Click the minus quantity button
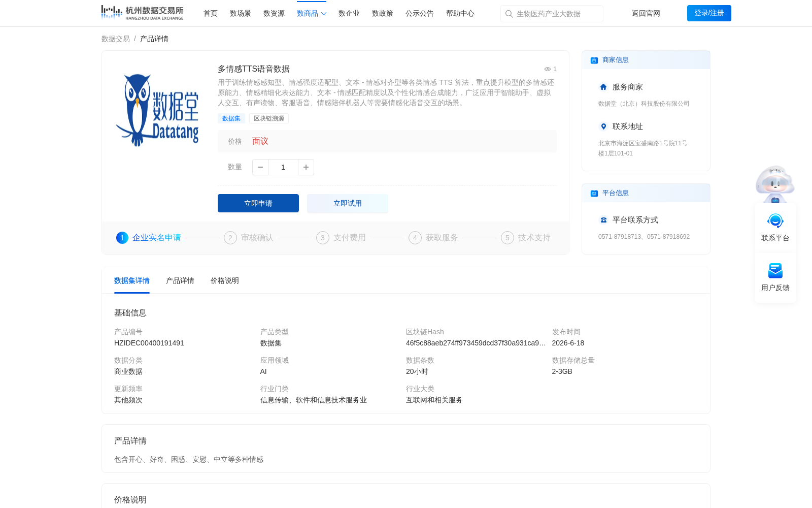Image resolution: width=812 pixels, height=508 pixels. (260, 167)
